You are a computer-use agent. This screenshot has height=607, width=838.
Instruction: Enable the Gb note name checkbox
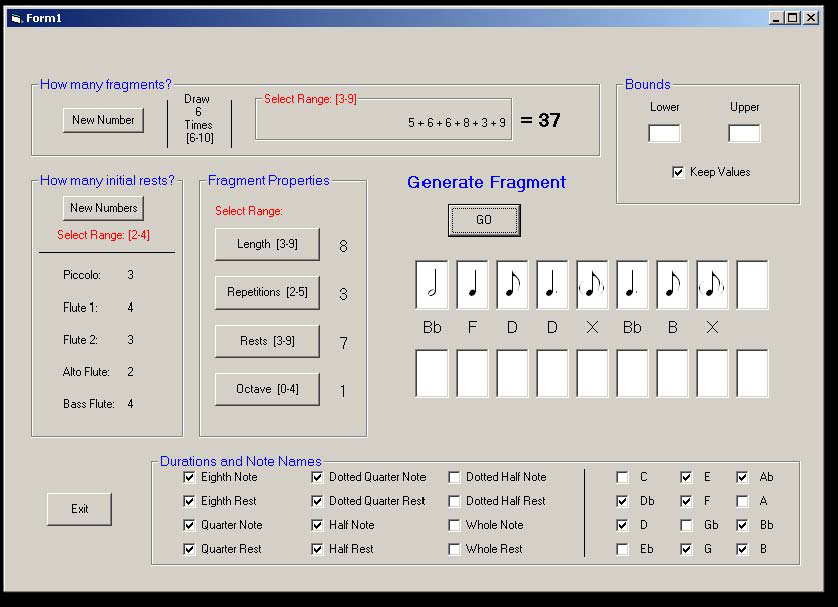click(687, 525)
